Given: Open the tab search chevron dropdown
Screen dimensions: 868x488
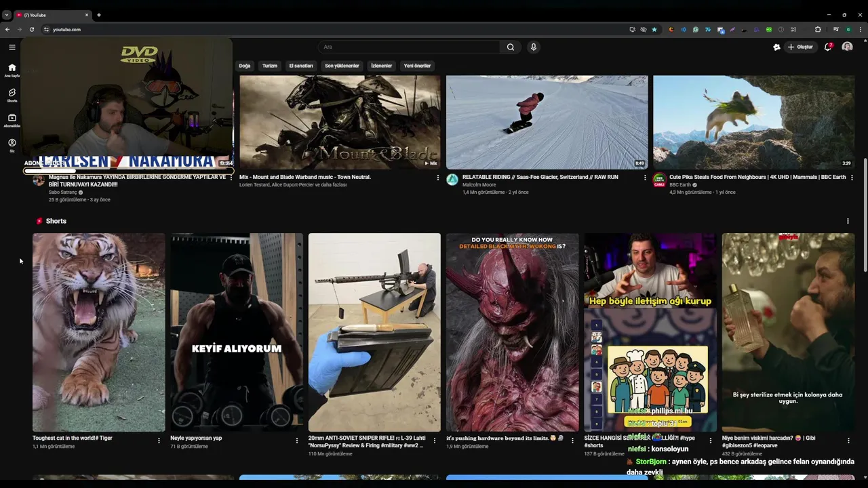Looking at the screenshot, I should pos(7,15).
